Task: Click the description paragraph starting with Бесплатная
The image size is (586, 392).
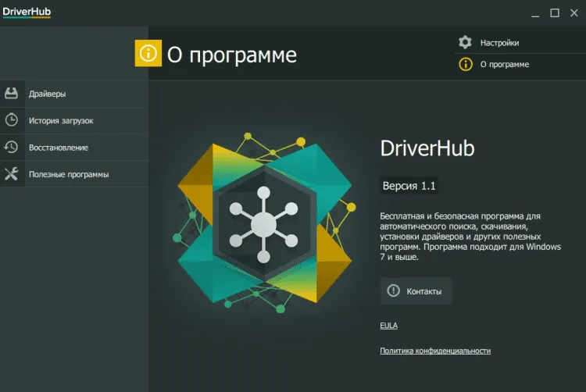Action: click(x=470, y=237)
